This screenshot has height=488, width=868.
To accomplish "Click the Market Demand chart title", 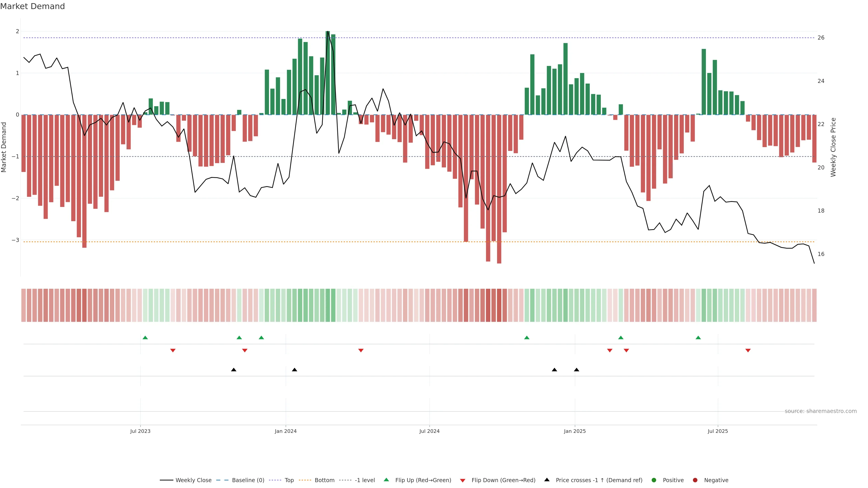I will coord(32,6).
